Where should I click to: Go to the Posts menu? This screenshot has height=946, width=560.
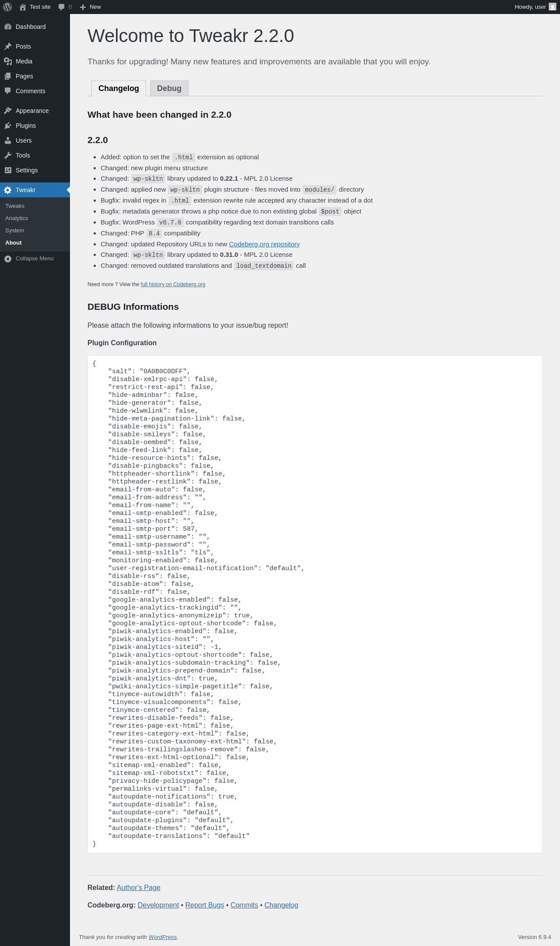point(23,46)
